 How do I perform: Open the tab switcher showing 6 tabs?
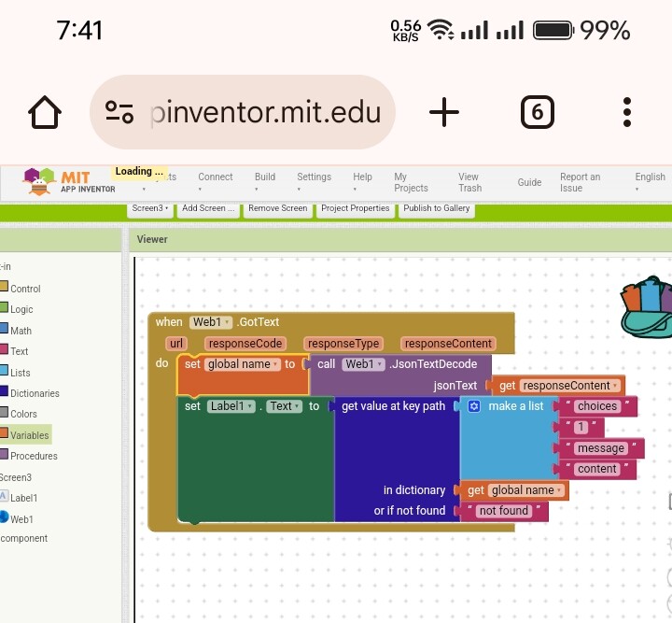(x=537, y=112)
